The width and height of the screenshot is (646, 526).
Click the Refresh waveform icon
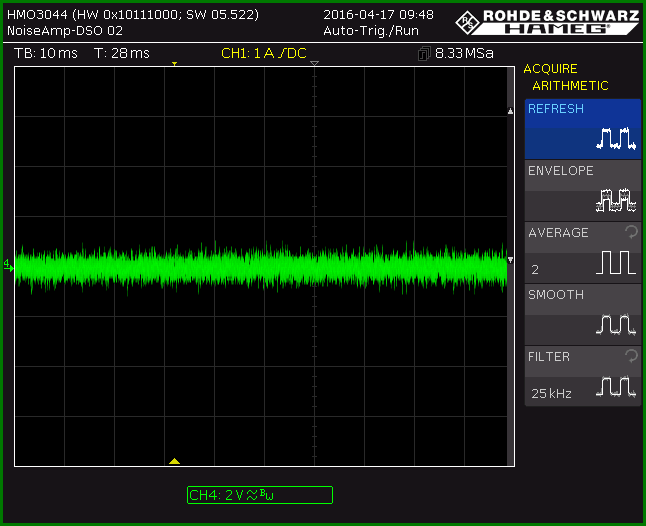616,138
